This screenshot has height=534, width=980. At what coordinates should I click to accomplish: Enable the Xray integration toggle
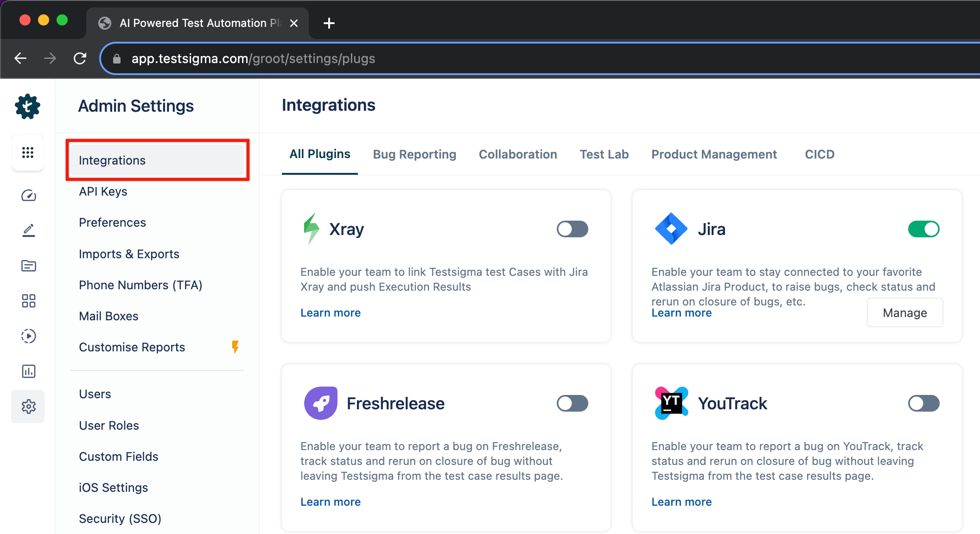coord(573,229)
